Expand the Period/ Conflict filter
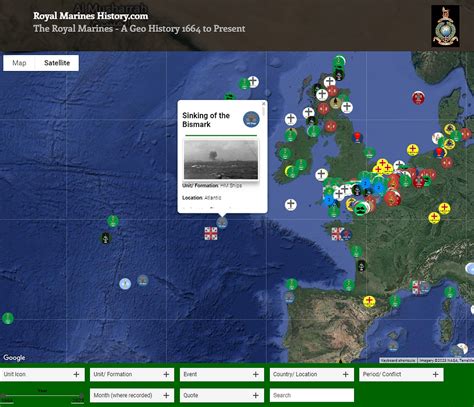 coord(401,374)
